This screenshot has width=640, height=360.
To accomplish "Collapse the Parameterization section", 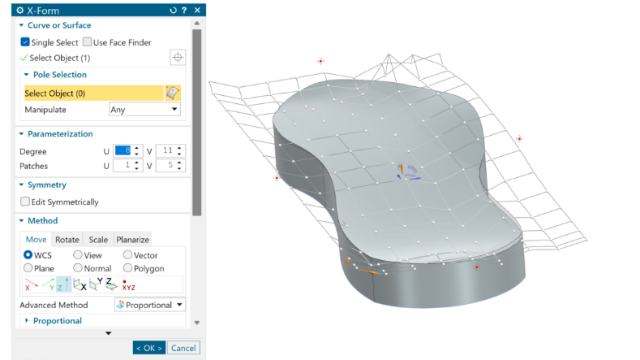I will (21, 134).
